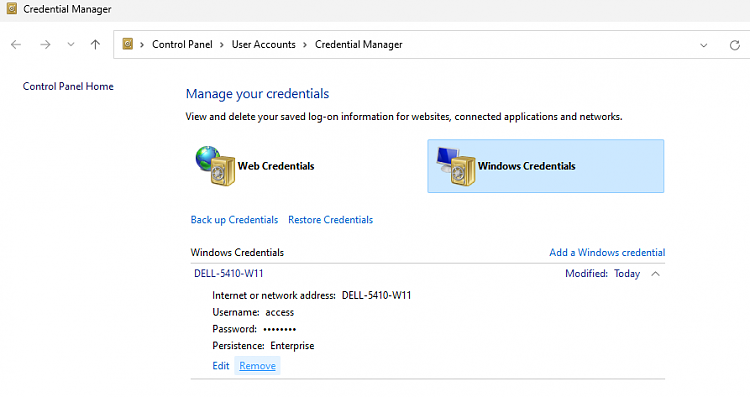750x397 pixels.
Task: Click the Credential Manager title bar icon
Action: tap(12, 8)
